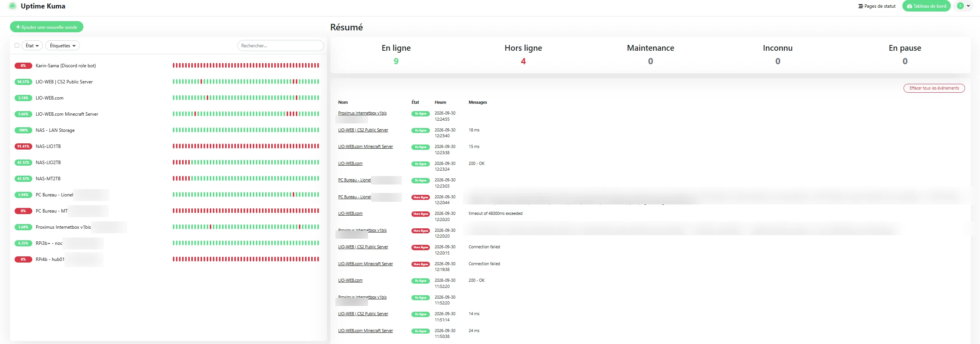Select the RPi4b - hub01 monitor
Image resolution: width=980 pixels, height=344 pixels.
pos(168,259)
